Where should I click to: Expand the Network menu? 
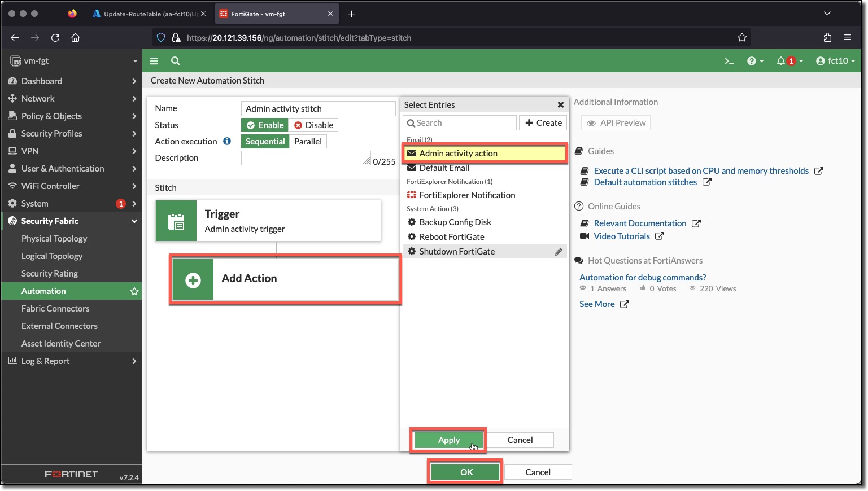(72, 99)
